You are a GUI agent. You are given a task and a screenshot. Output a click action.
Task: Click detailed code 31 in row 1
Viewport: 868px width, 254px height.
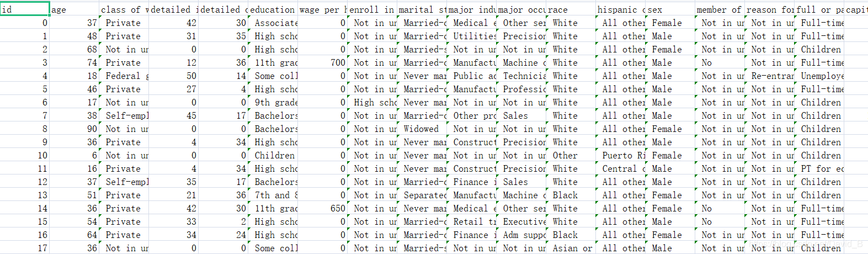174,36
